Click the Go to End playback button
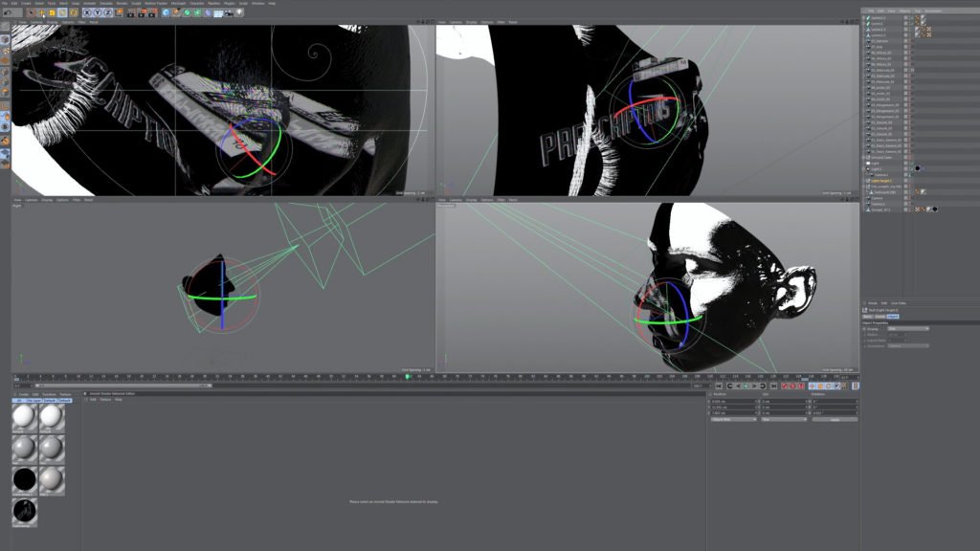The width and height of the screenshot is (980, 551). coord(773,386)
